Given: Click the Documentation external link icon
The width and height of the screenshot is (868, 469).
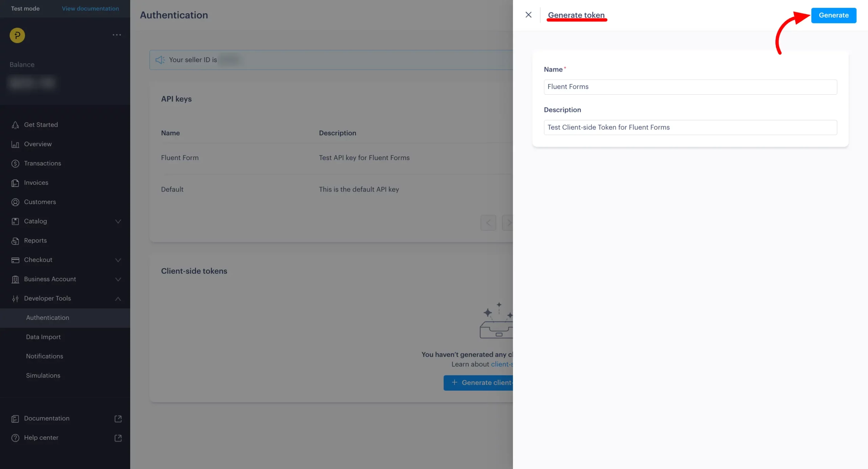Looking at the screenshot, I should [x=118, y=418].
